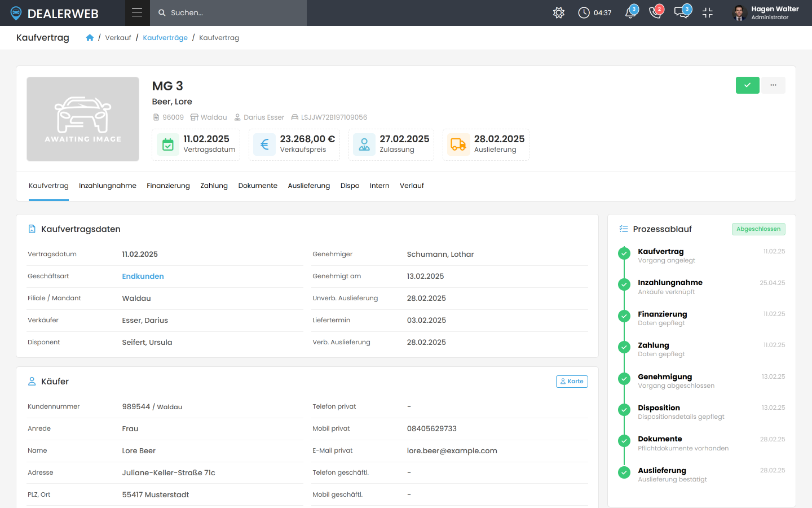
Task: Switch to the Inzahlungnahme tab
Action: (108, 186)
